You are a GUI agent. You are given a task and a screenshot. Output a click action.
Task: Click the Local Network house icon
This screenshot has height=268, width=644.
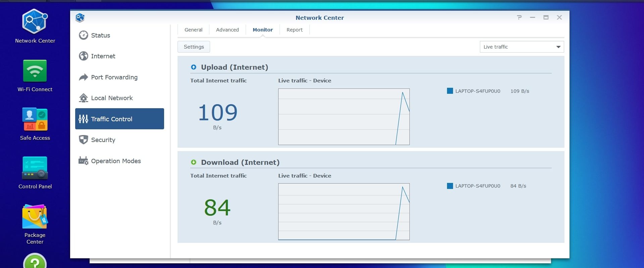[x=83, y=98]
